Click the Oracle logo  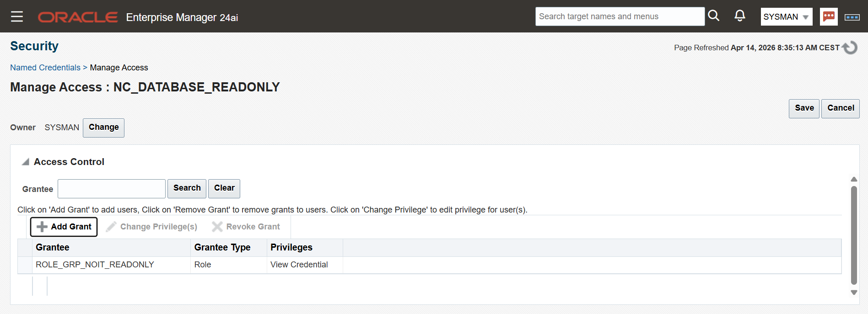click(x=78, y=17)
